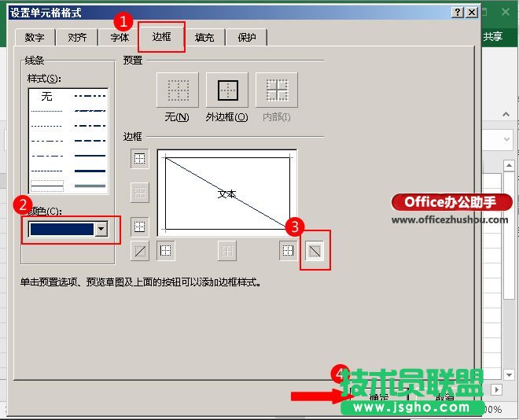
Task: Select the medium dashed line style
Action: pyautogui.click(x=90, y=141)
